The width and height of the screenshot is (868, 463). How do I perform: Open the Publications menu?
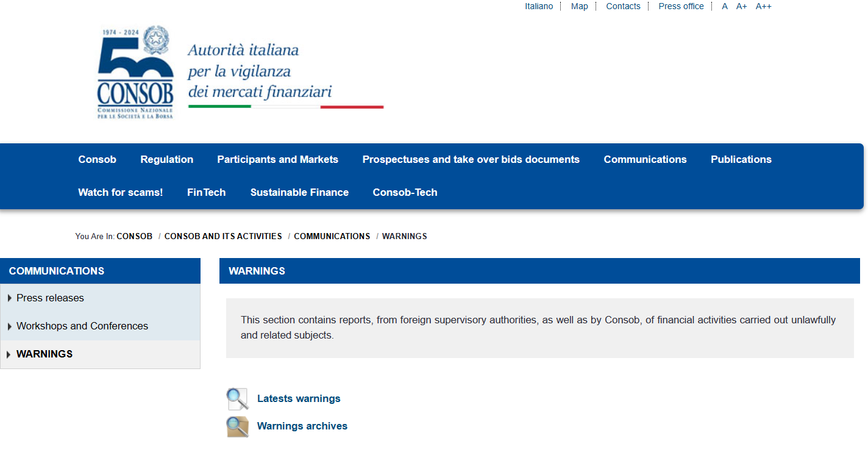[741, 159]
